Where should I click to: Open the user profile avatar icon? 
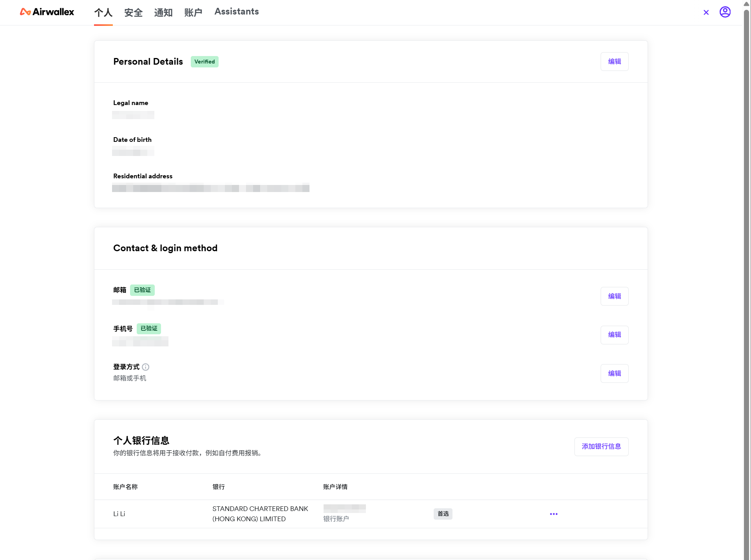(725, 12)
